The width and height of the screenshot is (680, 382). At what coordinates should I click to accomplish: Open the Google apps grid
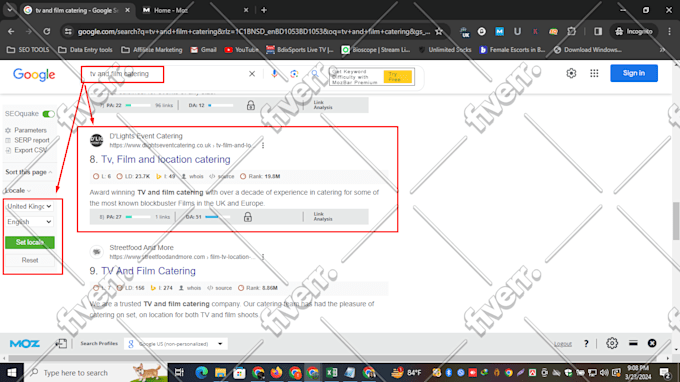point(594,73)
